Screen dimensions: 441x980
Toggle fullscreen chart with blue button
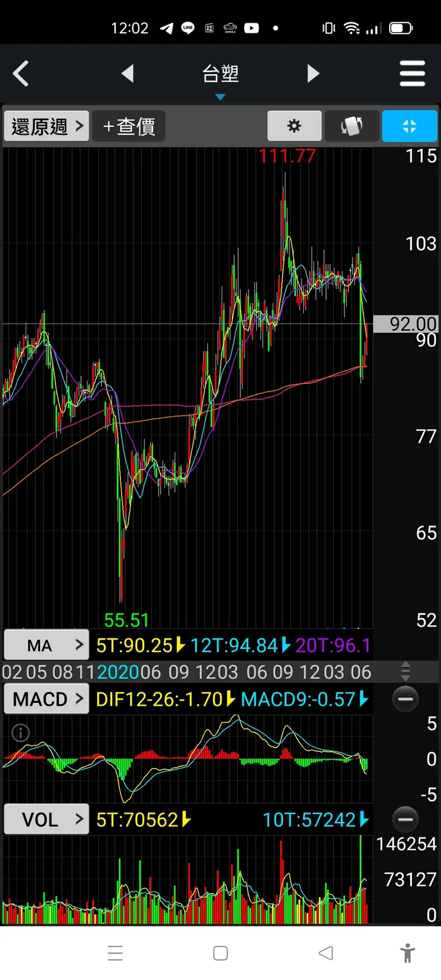click(409, 126)
